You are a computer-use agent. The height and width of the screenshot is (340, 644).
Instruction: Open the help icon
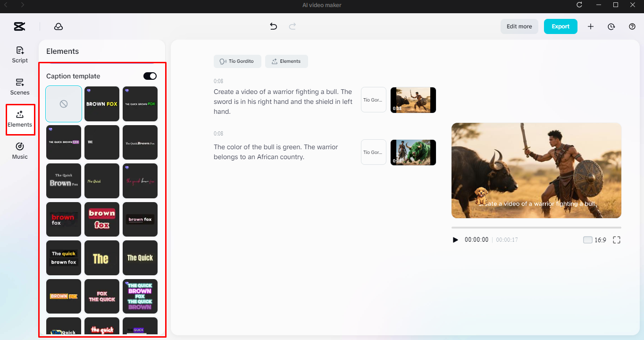[x=632, y=26]
